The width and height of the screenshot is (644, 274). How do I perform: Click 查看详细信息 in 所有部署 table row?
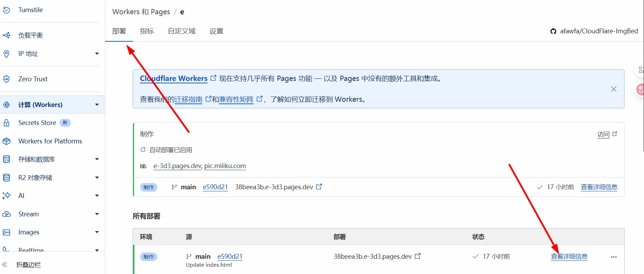click(x=569, y=256)
